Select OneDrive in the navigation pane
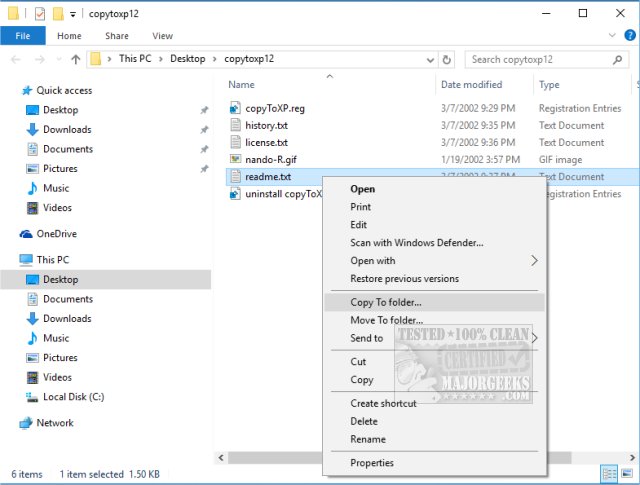This screenshot has height=485, width=640. tap(56, 234)
